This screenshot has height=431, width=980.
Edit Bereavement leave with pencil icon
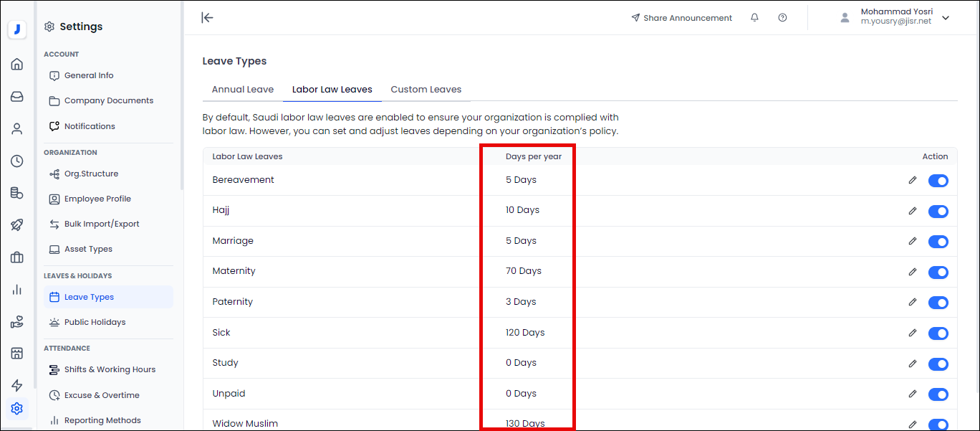[912, 180]
